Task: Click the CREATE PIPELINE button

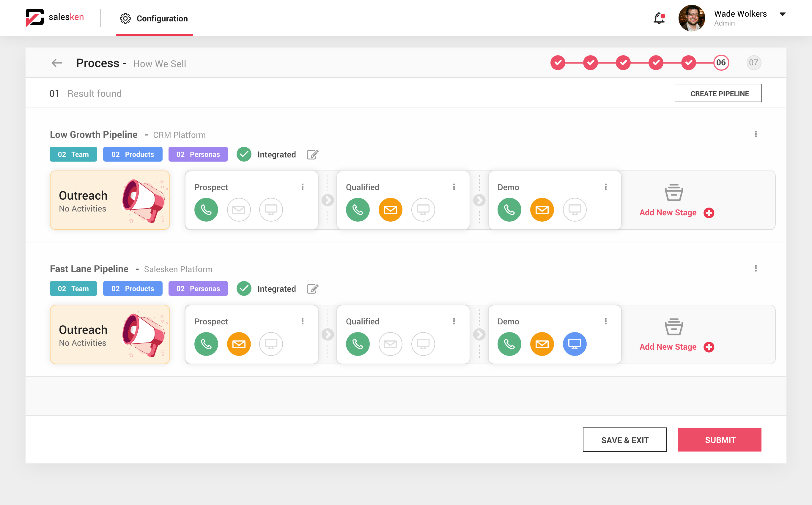Action: coord(718,93)
